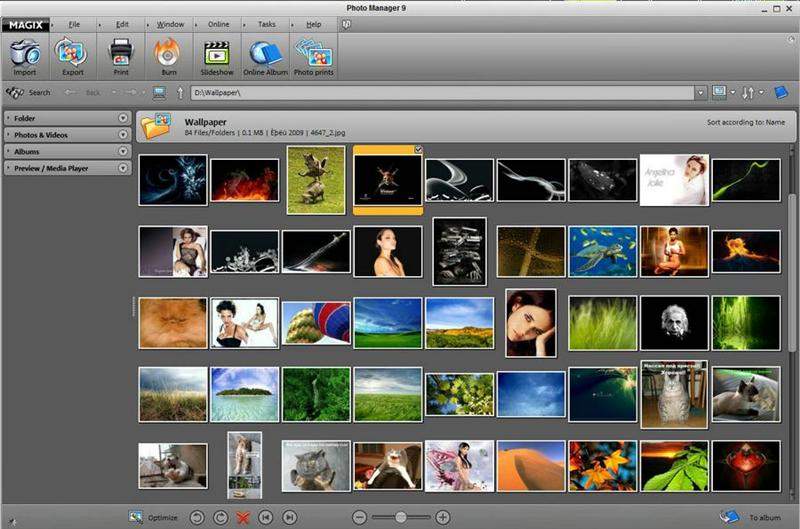Select the red fire wallpaper thumbnail
Image resolution: width=800 pixels, height=529 pixels.
tap(244, 180)
